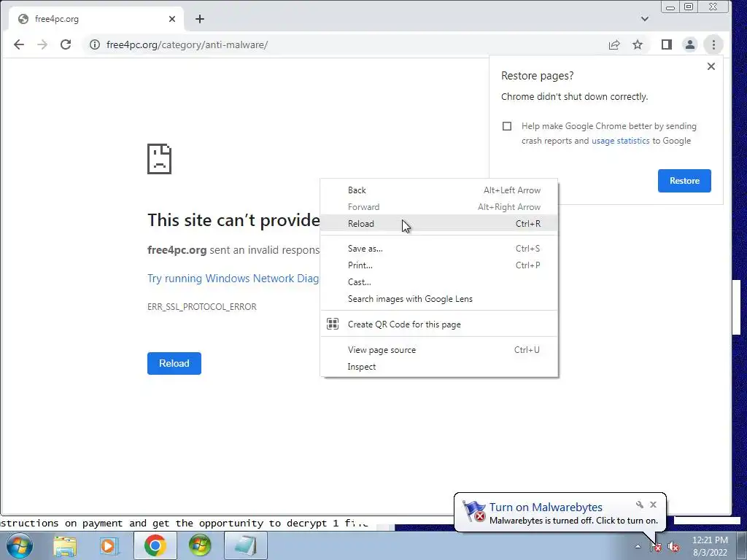The height and width of the screenshot is (560, 747).
Task: Click the forward navigation arrow
Action: click(x=42, y=44)
